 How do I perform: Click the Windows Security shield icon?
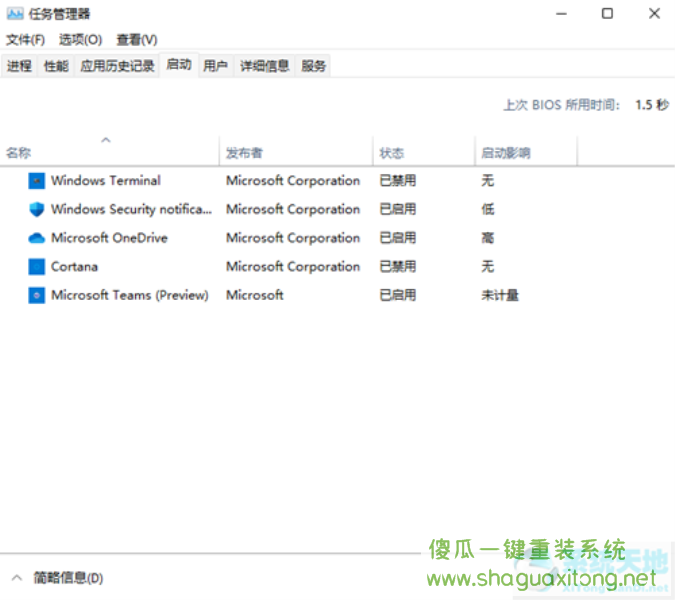pyautogui.click(x=37, y=210)
